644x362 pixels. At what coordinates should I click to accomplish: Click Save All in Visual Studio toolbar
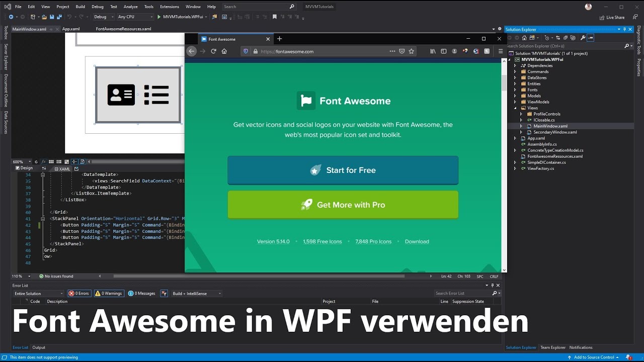(59, 17)
